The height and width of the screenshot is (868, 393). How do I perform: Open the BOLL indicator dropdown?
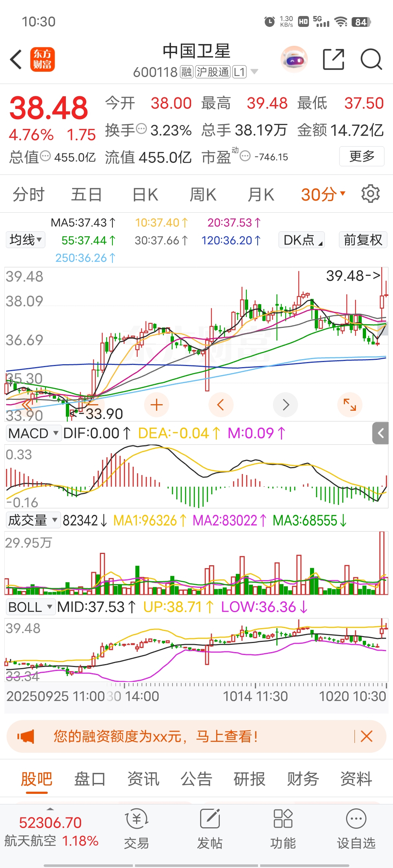point(31,607)
